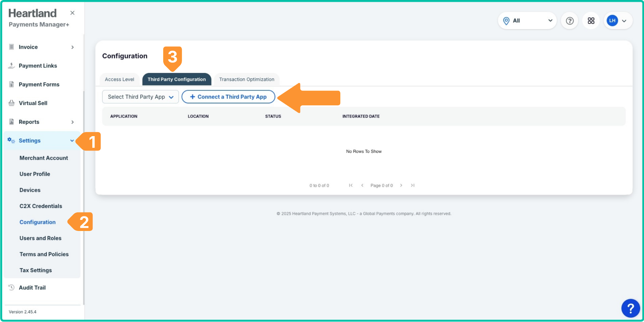
Task: Click the Virtual Sell basket icon
Action: point(12,103)
